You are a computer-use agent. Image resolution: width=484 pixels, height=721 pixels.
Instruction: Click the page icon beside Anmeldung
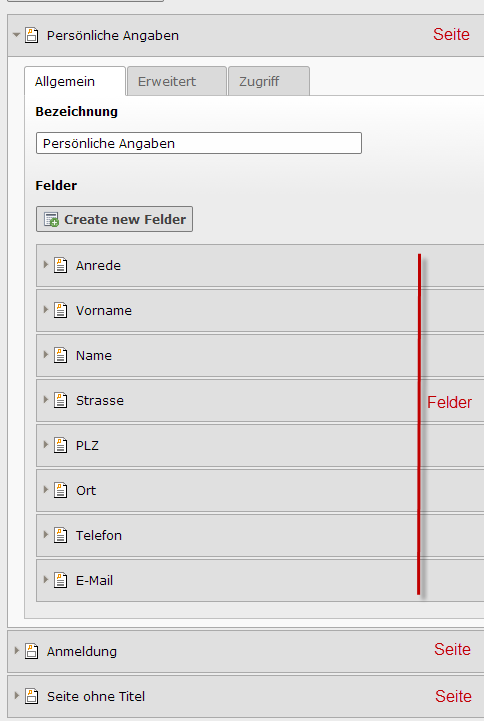point(32,651)
